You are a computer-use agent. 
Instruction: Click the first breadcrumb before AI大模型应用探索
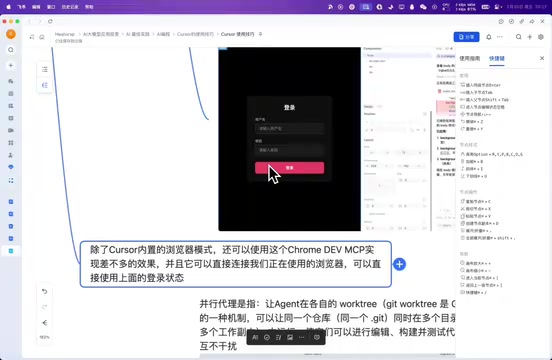[65, 34]
